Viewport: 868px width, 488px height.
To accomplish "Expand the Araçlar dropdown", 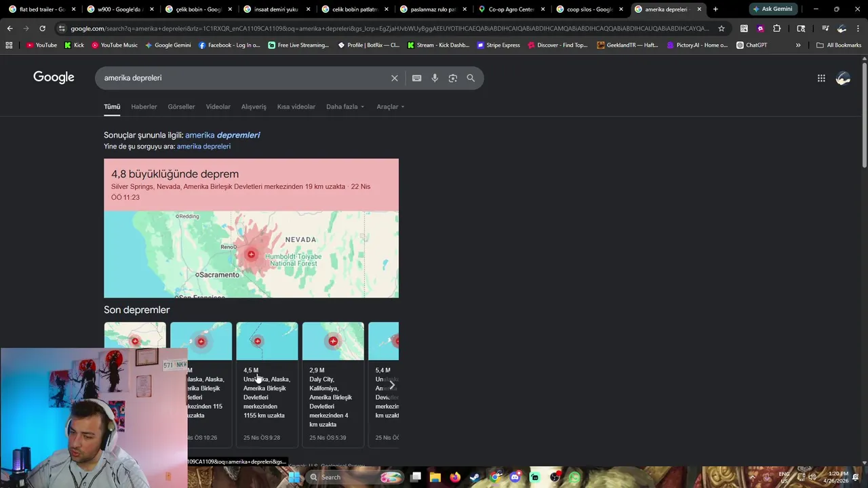I will pos(391,106).
